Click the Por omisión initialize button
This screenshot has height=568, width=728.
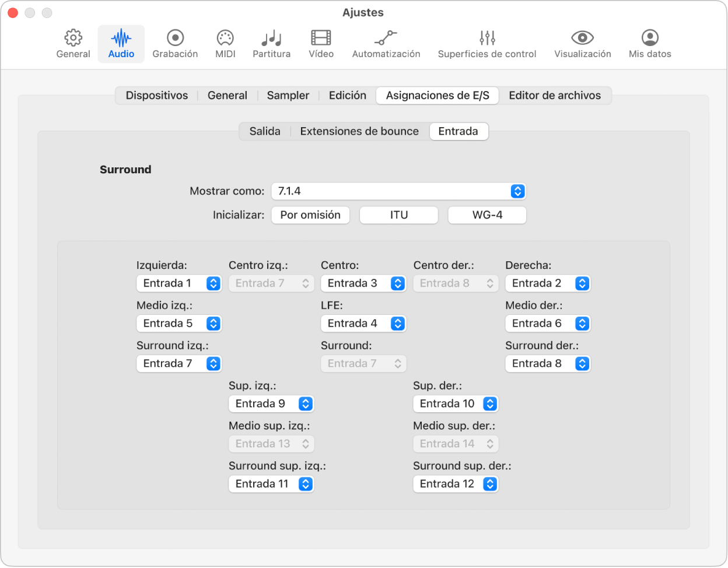(310, 215)
